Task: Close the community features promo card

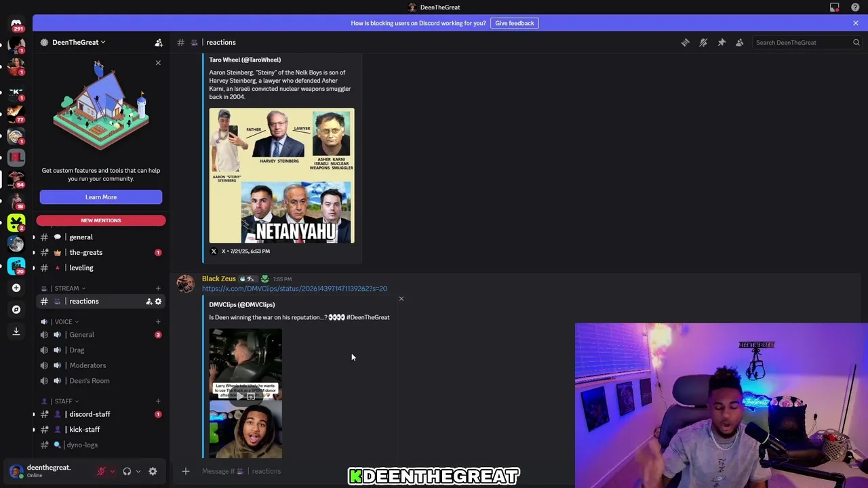Action: (158, 63)
